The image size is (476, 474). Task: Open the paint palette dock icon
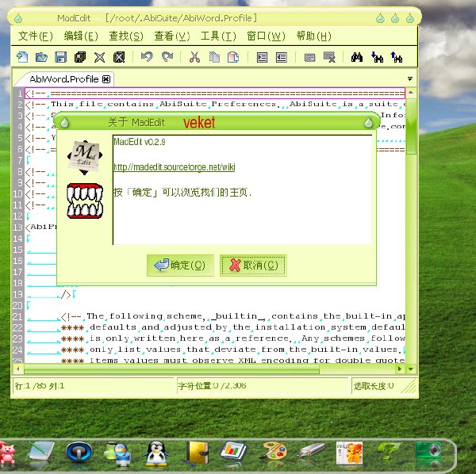click(273, 451)
